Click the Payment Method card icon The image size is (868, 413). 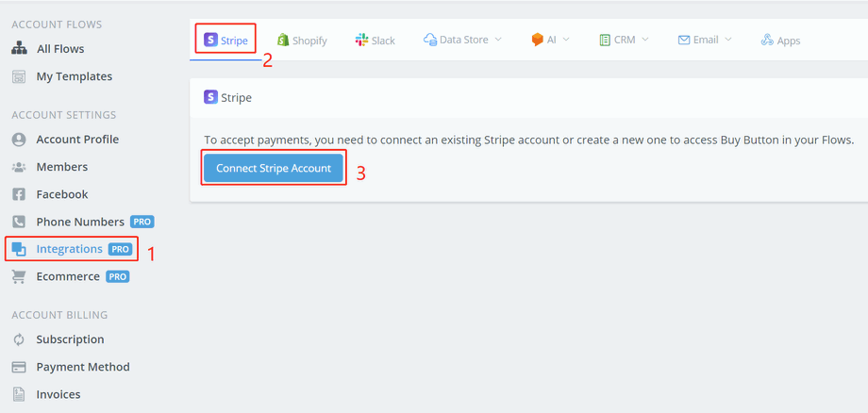(19, 367)
